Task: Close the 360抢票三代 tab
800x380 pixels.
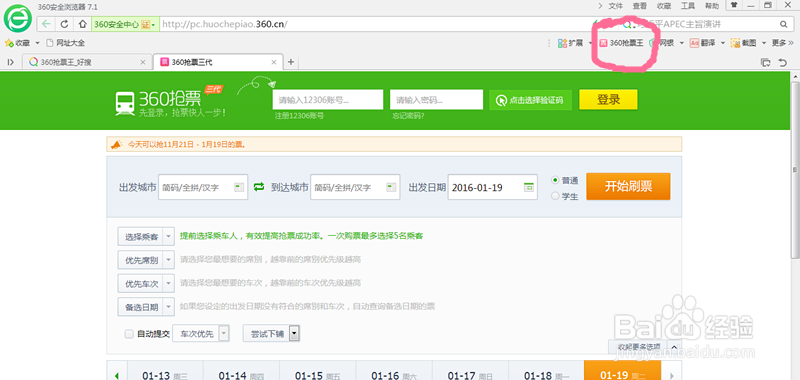Action: coord(273,62)
